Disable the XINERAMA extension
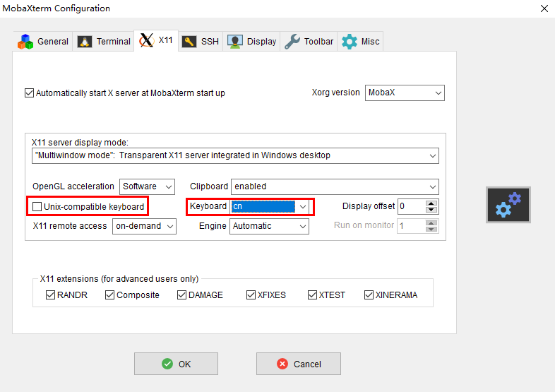Image resolution: width=555 pixels, height=392 pixels. tap(369, 295)
